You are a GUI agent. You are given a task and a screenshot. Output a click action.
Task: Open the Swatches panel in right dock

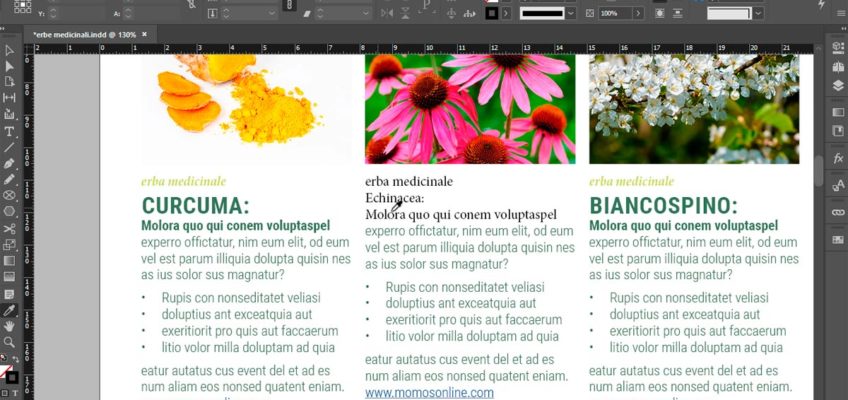(838, 239)
